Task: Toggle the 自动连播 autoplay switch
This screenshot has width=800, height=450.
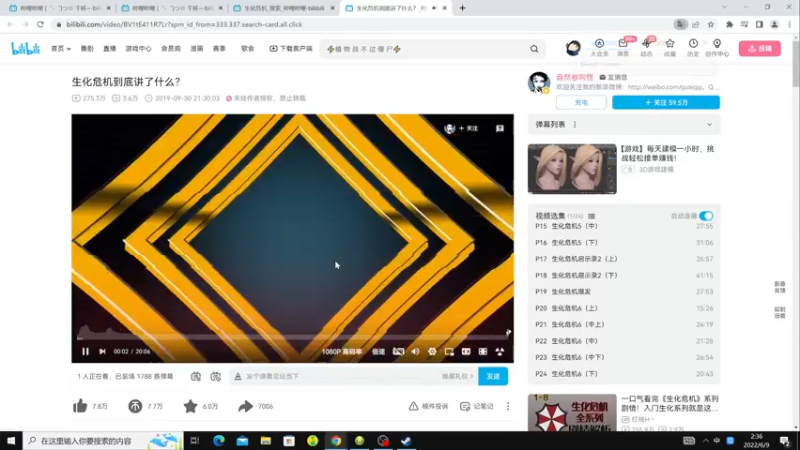Action: 706,216
